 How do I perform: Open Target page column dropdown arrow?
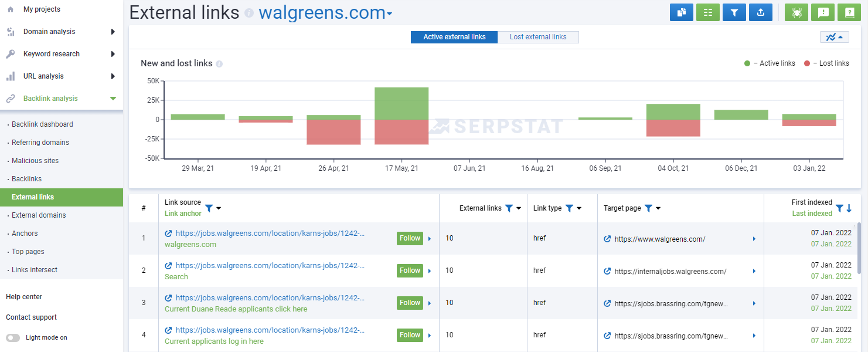[x=658, y=208]
